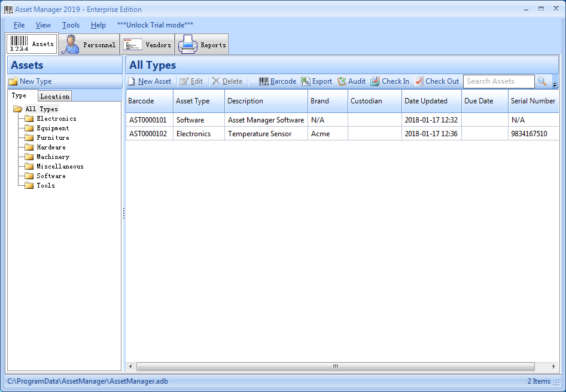566x392 pixels.
Task: Click the scrollbar right arrow
Action: pos(554,366)
